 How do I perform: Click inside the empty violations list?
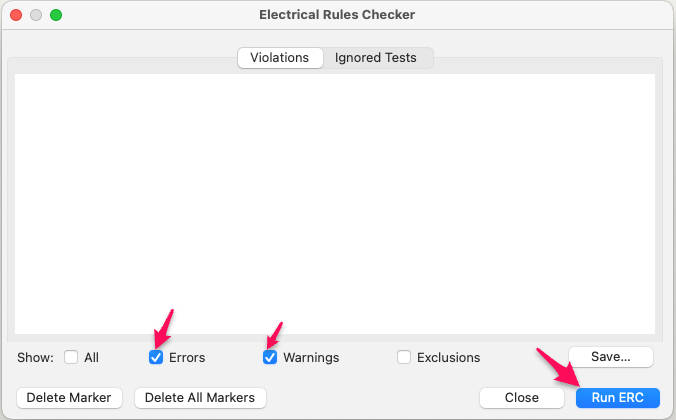335,200
